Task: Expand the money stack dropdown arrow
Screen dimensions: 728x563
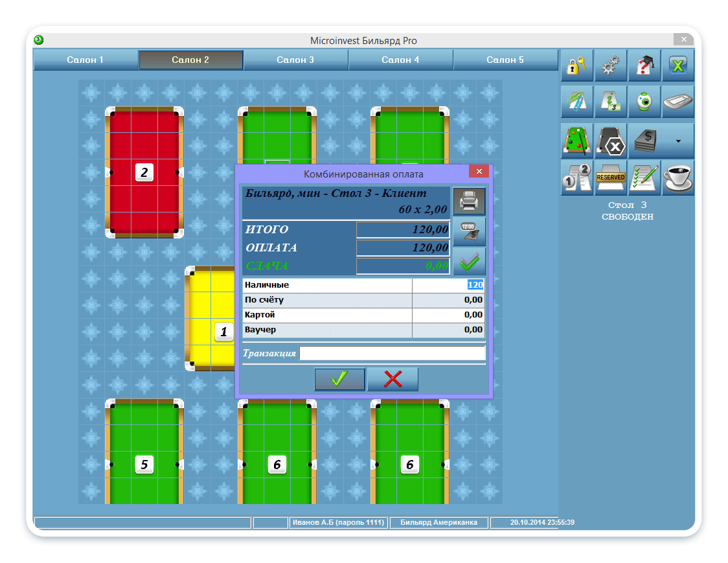Action: [678, 141]
